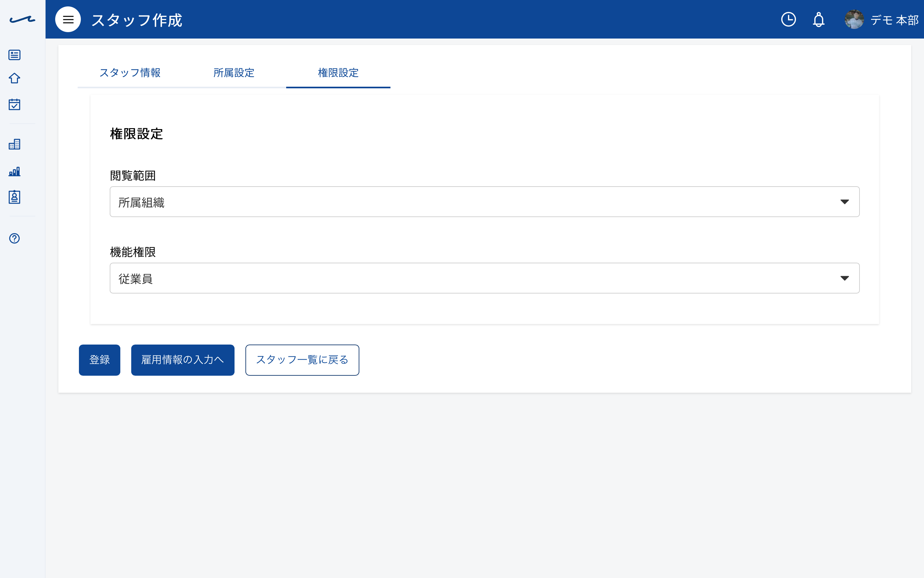Select the 権限設定 tab
This screenshot has width=924, height=578.
click(338, 73)
